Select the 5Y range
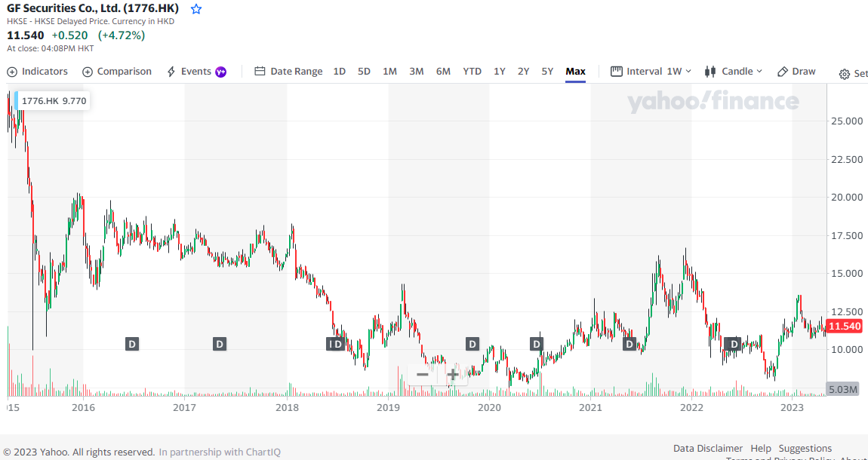Screen dimensions: 868x460 547,72
